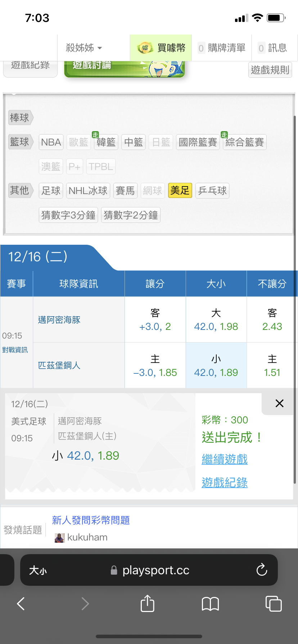Switch to the NBA league tab
This screenshot has width=298, height=644.
(x=51, y=142)
